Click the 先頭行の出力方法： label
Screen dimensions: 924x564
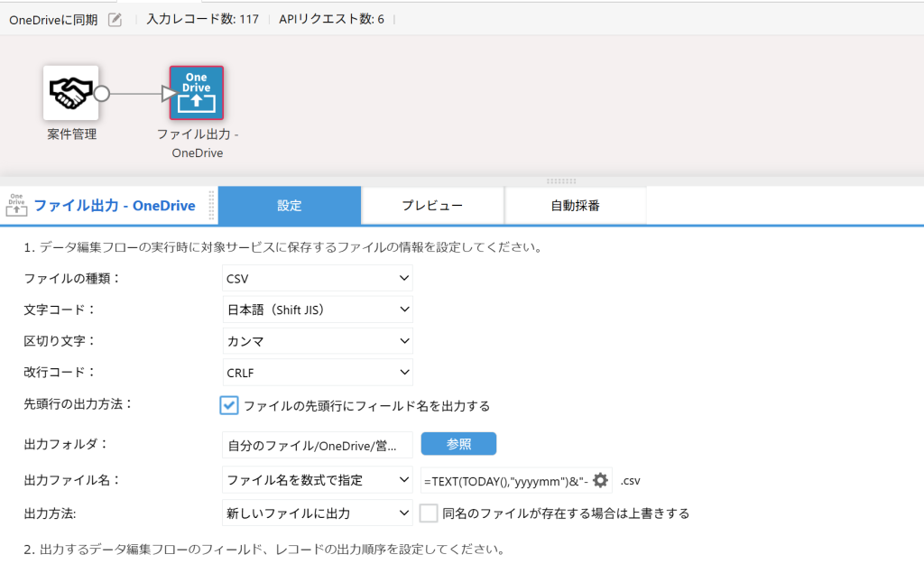pyautogui.click(x=79, y=404)
